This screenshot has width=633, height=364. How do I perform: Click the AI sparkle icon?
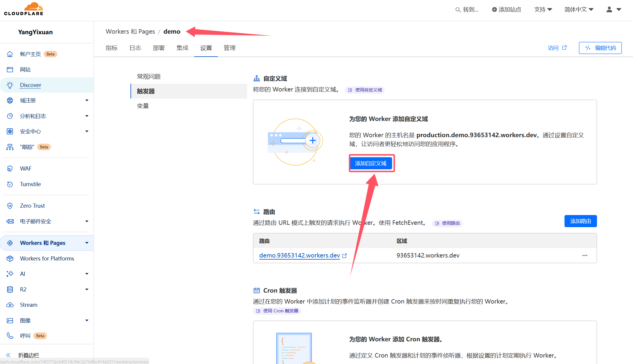10,274
